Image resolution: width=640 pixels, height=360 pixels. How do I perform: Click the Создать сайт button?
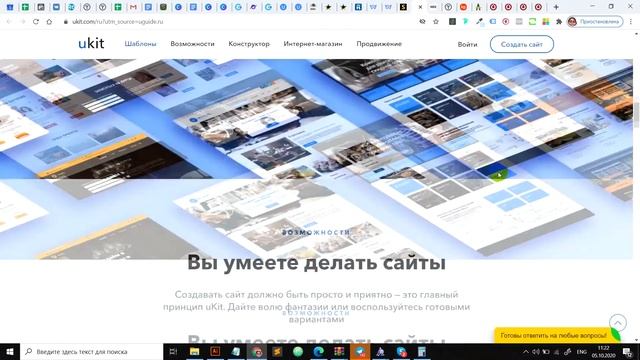pyautogui.click(x=522, y=44)
